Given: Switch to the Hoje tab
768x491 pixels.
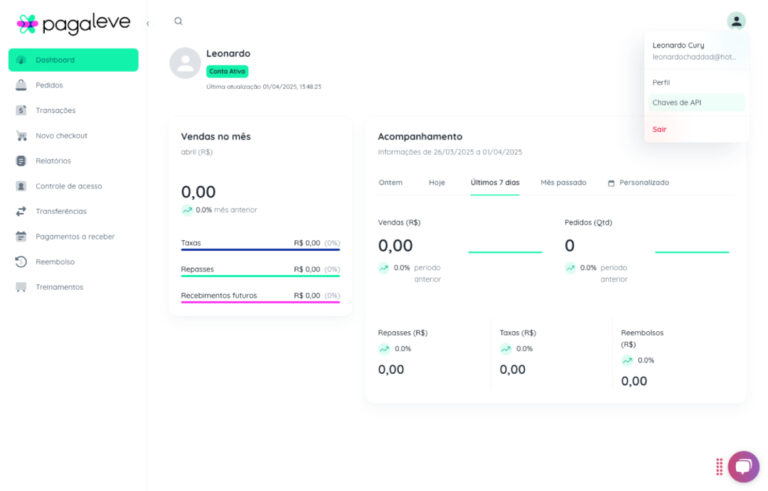Looking at the screenshot, I should [437, 183].
